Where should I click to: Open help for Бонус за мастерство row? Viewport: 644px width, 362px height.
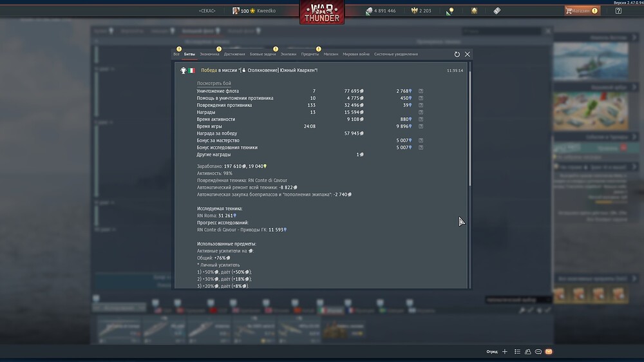coord(421,140)
